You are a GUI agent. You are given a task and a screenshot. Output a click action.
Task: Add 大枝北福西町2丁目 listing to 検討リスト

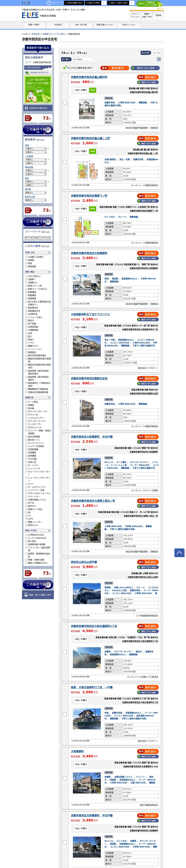148,631
